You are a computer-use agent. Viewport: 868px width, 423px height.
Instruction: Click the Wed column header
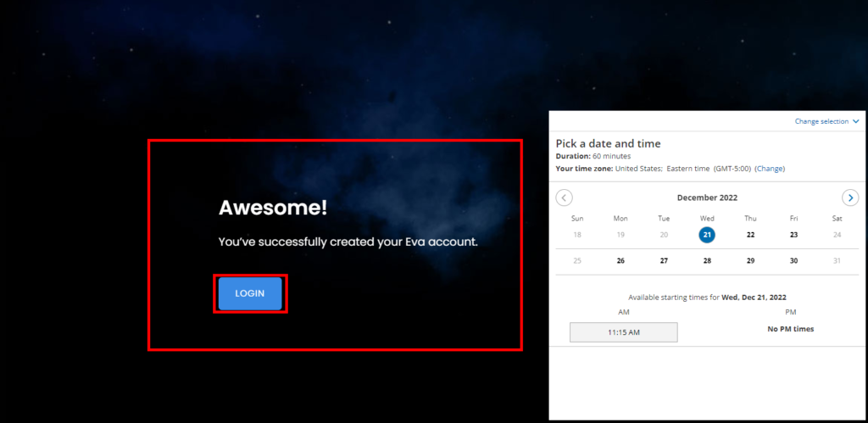(x=707, y=219)
